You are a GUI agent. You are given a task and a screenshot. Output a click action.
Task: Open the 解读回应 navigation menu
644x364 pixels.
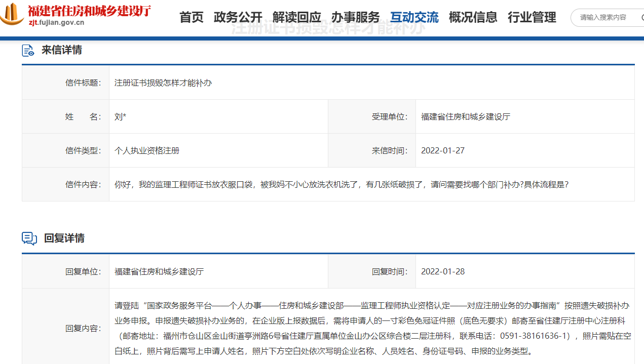tap(296, 17)
